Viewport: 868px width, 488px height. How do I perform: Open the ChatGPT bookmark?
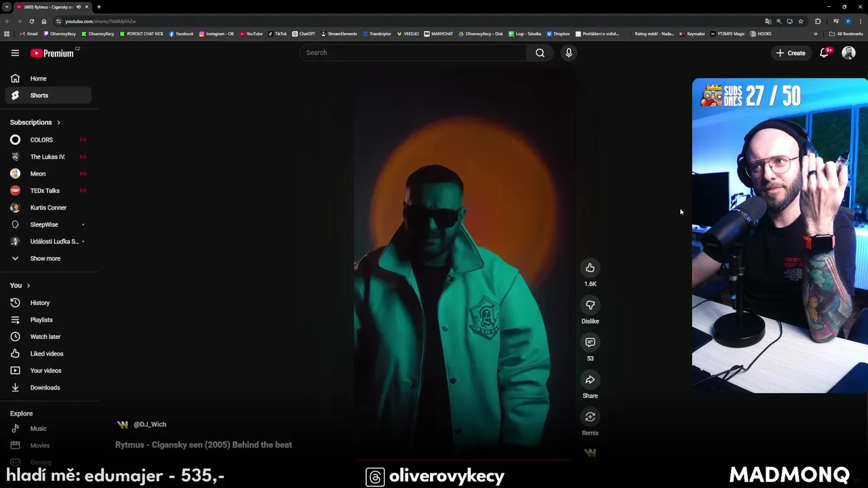(x=304, y=34)
